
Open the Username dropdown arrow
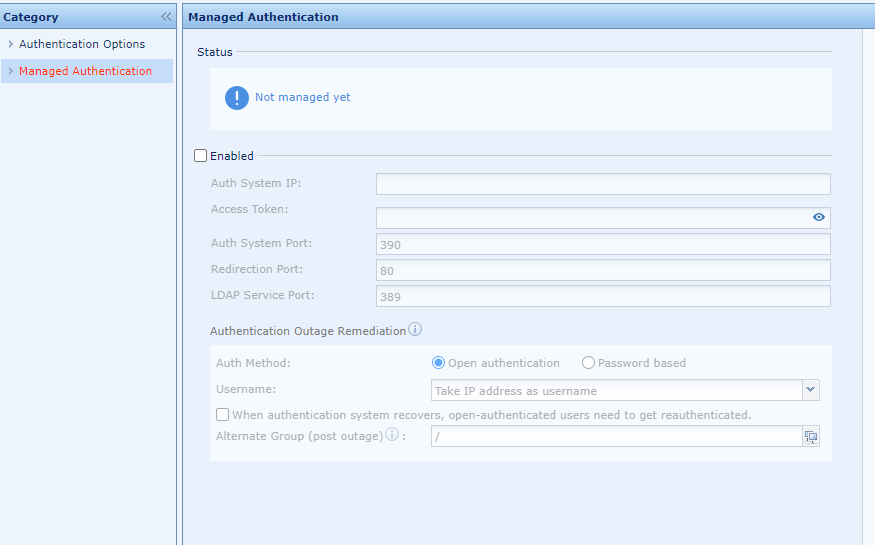coord(811,390)
